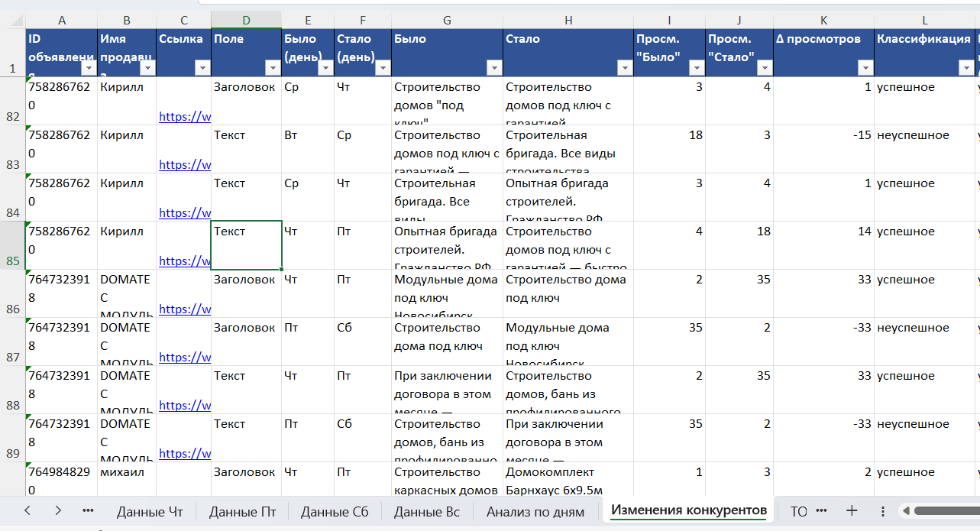This screenshot has height=531, width=980.
Task: Click the horizontal scrollbar thumb
Action: point(946,510)
